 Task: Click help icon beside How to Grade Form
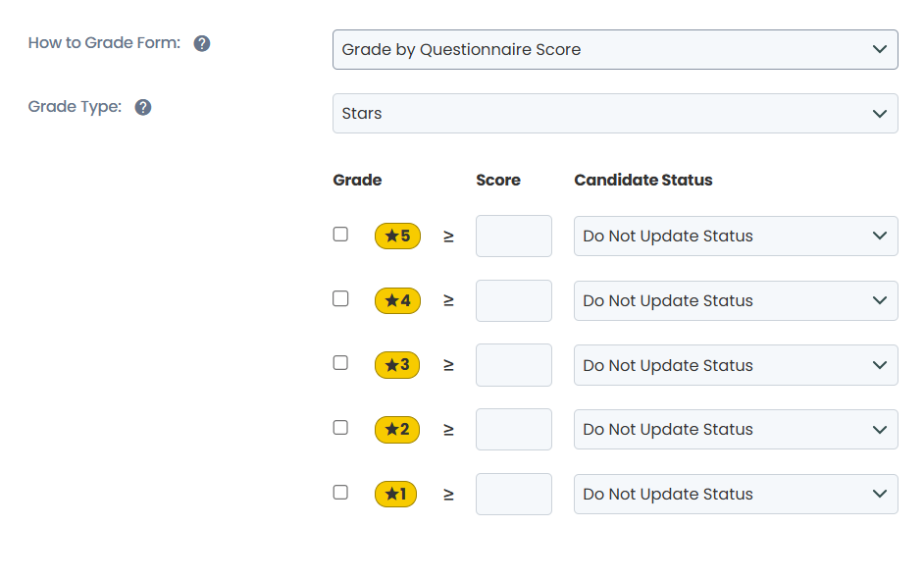click(x=202, y=43)
